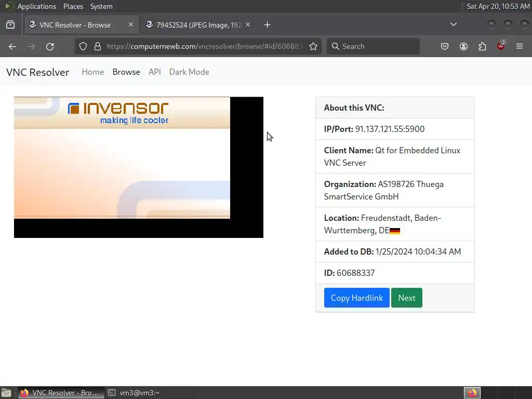
Task: Open the Firefox account icon
Action: [x=463, y=46]
